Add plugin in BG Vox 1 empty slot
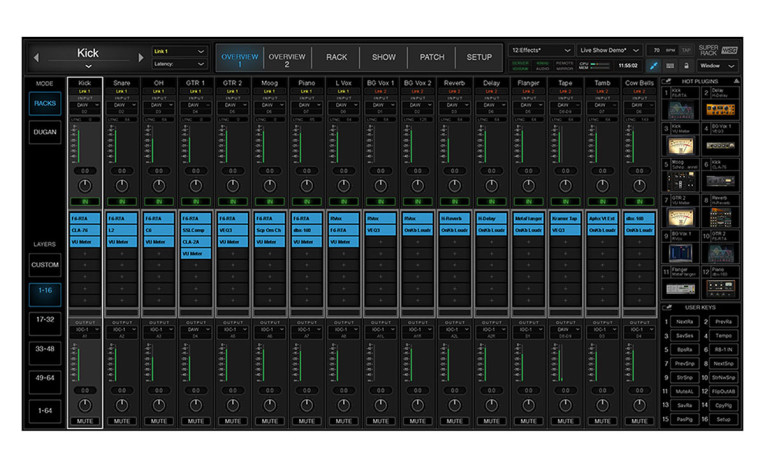Viewport: 765px width, 456px height. point(381,242)
